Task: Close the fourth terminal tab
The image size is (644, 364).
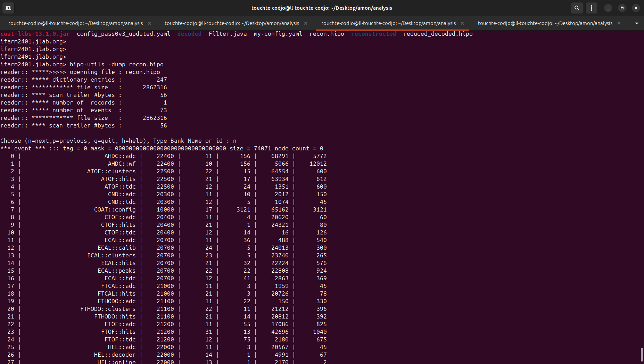Action: click(x=619, y=23)
